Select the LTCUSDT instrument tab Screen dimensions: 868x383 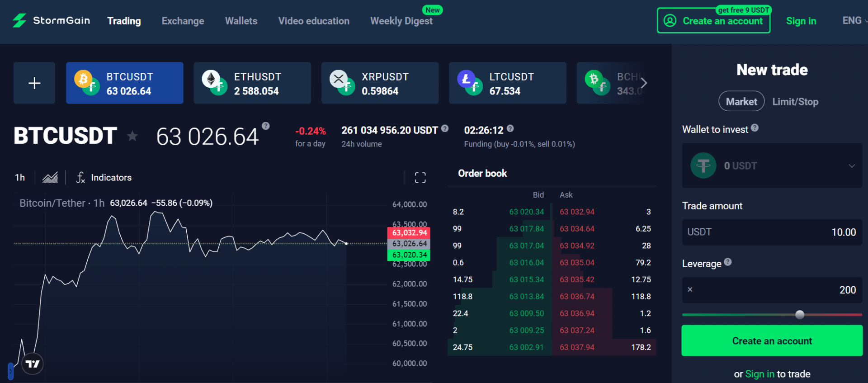(x=508, y=83)
